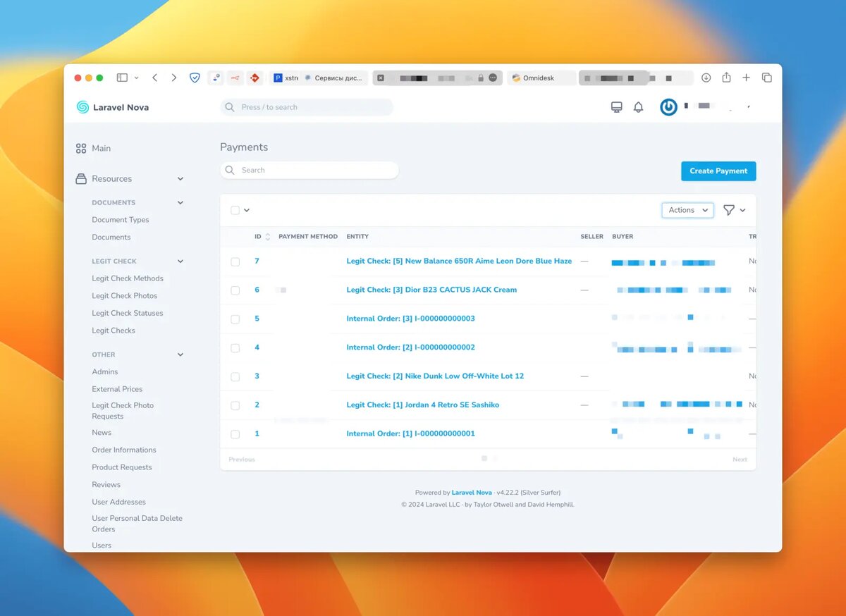Open Reviews in the sidebar
Screen dimensions: 846x616
[106, 485]
